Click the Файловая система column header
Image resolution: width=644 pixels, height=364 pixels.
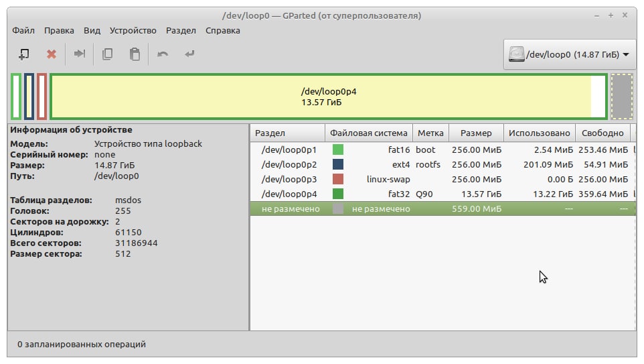pyautogui.click(x=368, y=133)
